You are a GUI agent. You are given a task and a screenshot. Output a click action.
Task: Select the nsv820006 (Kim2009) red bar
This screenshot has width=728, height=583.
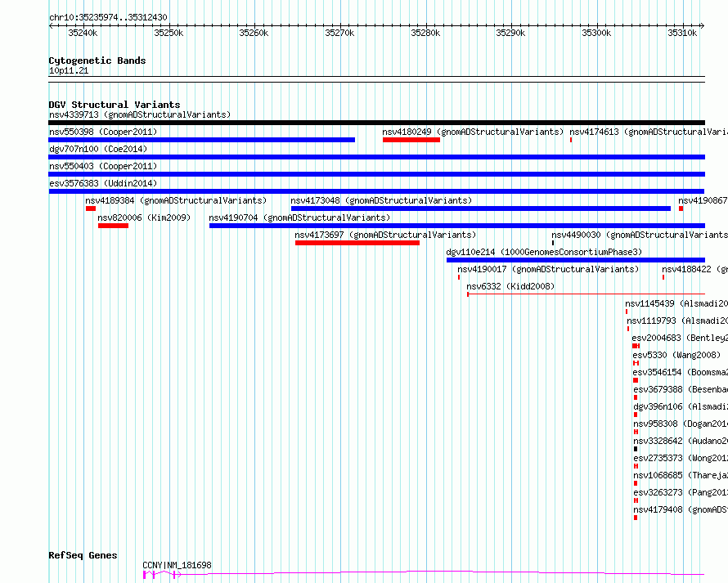pos(113,226)
